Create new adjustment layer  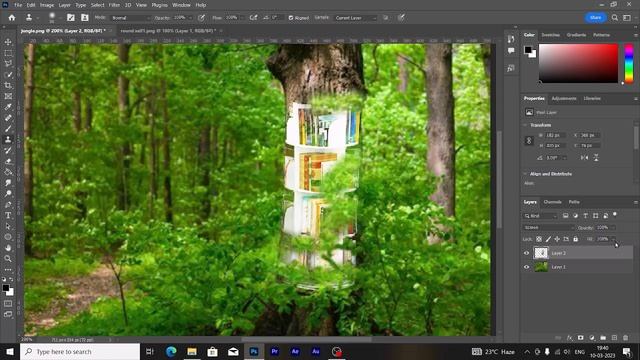tap(592, 338)
